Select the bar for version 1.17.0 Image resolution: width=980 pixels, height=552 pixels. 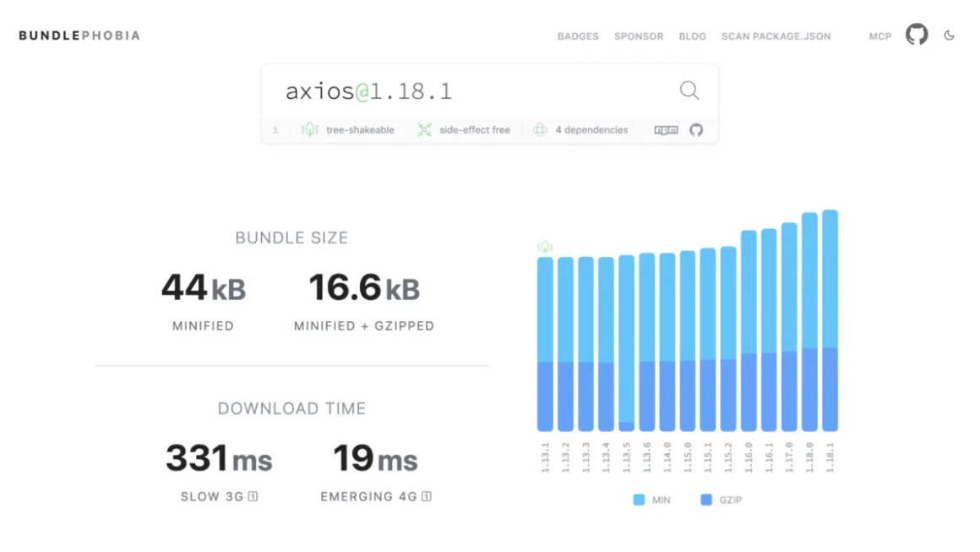pos(789,327)
